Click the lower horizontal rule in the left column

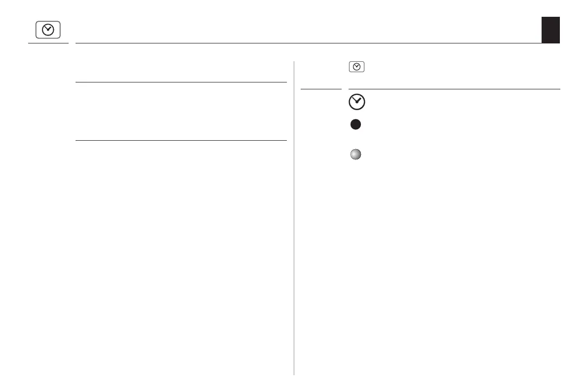(181, 140)
